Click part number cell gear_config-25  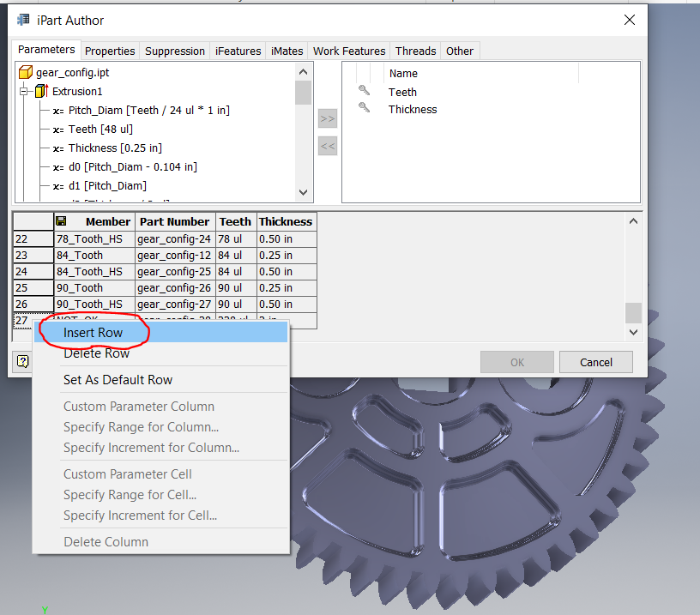click(175, 271)
